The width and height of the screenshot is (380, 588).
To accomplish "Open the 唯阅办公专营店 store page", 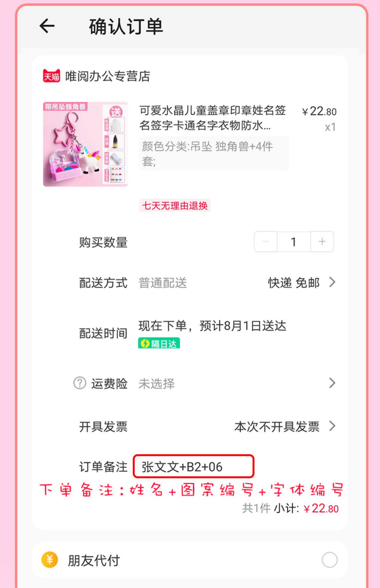I will tap(108, 76).
